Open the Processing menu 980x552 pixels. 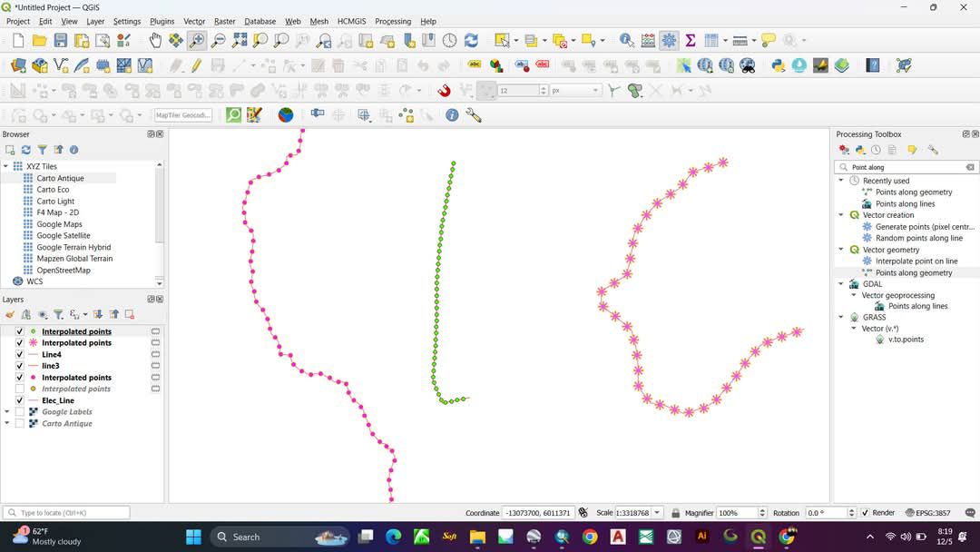point(393,21)
